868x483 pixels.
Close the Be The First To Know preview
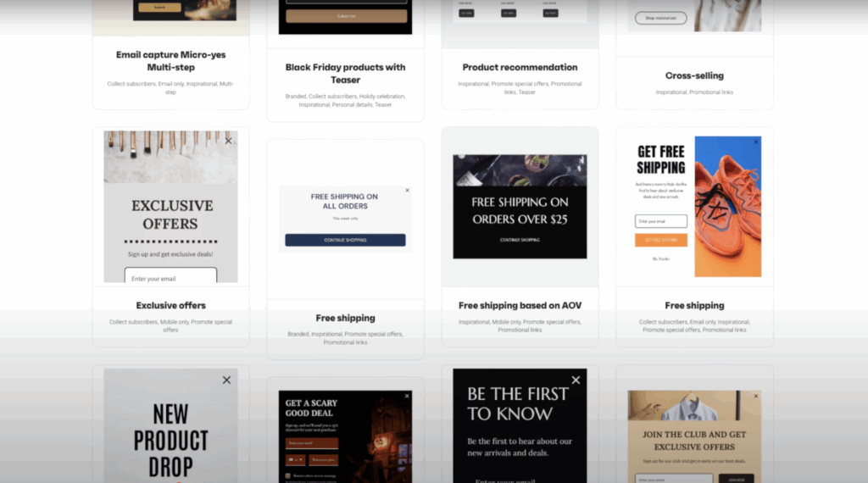coord(576,380)
